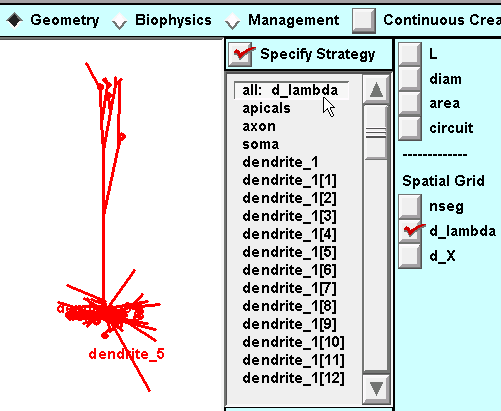Select 'dendrite_1[10]' in the list

293,342
